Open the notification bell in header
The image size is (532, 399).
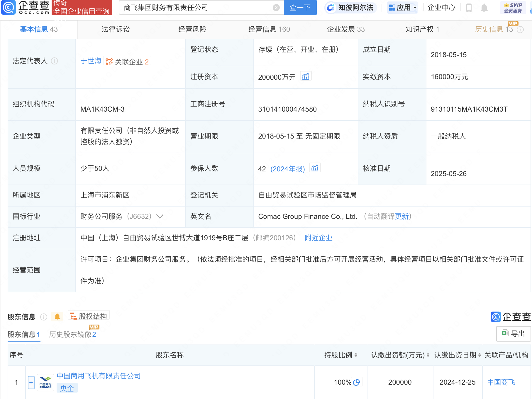484,8
